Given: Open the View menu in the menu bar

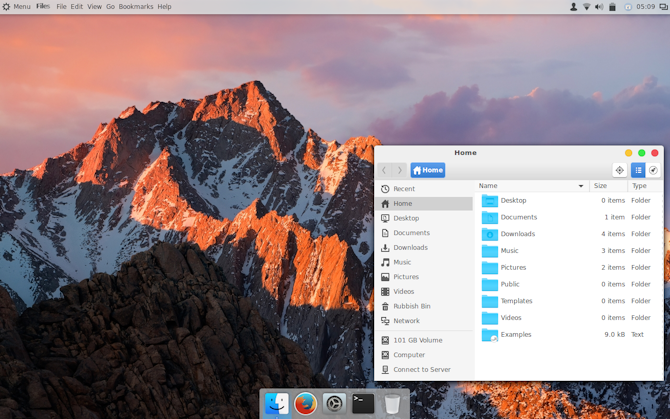Looking at the screenshot, I should [94, 7].
